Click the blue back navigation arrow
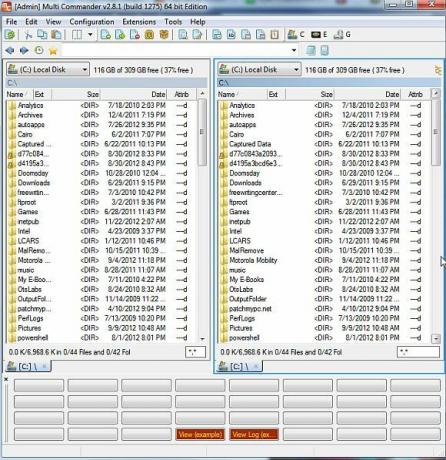The height and width of the screenshot is (460, 446). (10, 50)
